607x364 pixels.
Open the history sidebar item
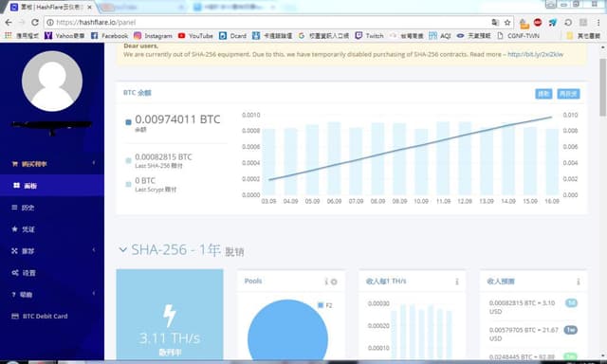[x=52, y=208]
